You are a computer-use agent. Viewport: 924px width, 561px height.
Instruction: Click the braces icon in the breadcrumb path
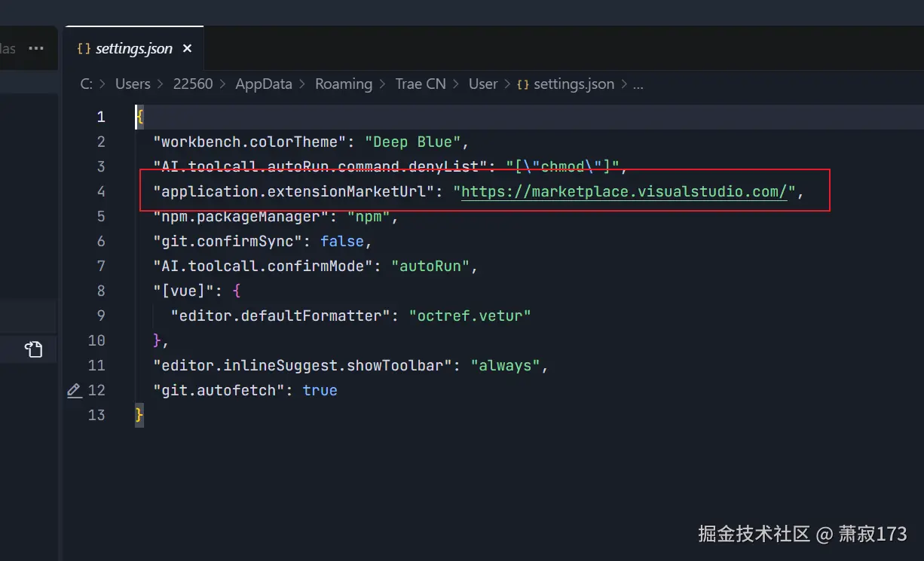(x=522, y=84)
